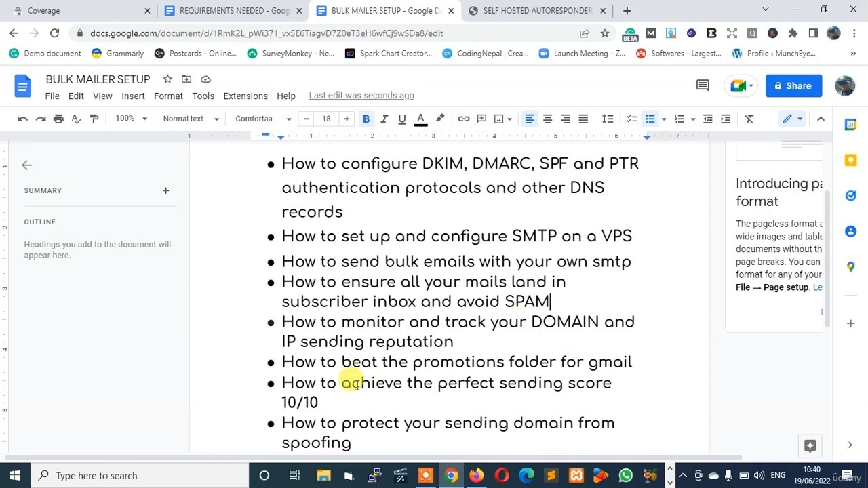Click the Last edit was seconds ago link
This screenshot has height=488, width=868.
click(361, 96)
